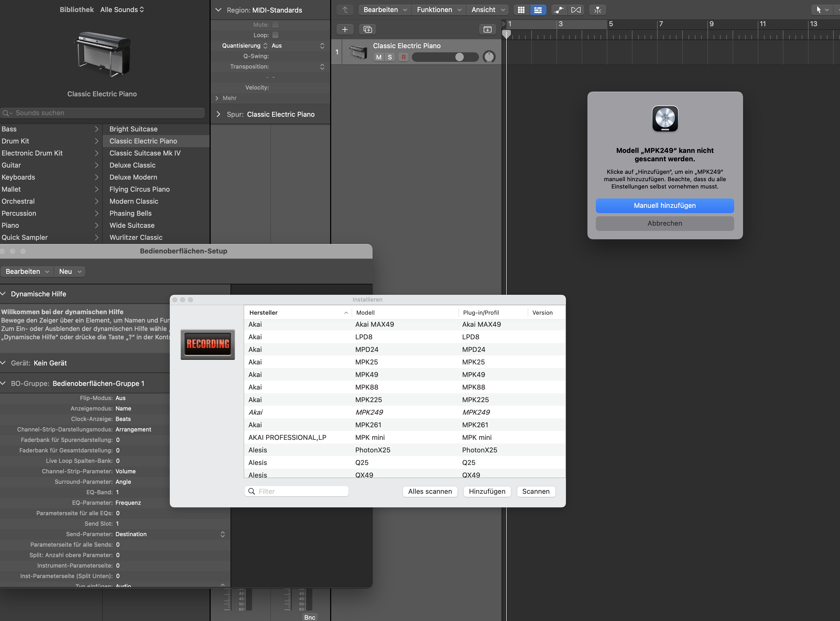The height and width of the screenshot is (621, 840).
Task: Click the tray download icon above the track list
Action: (487, 29)
